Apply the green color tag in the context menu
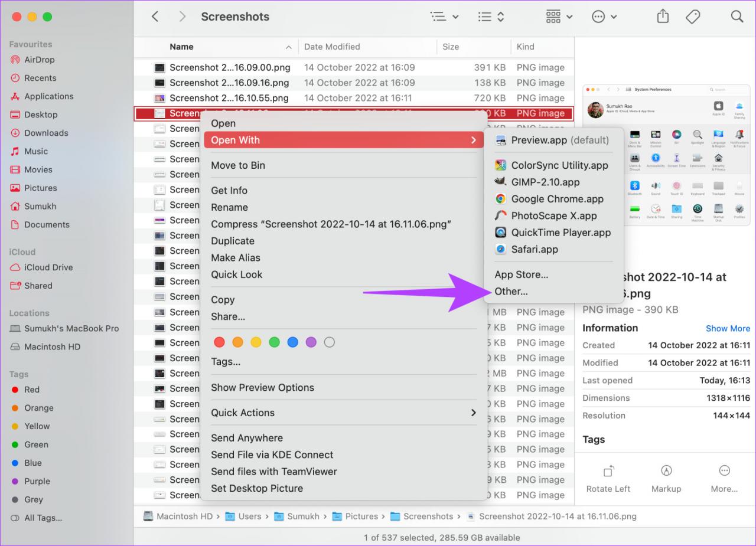The height and width of the screenshot is (546, 756). coord(274,342)
